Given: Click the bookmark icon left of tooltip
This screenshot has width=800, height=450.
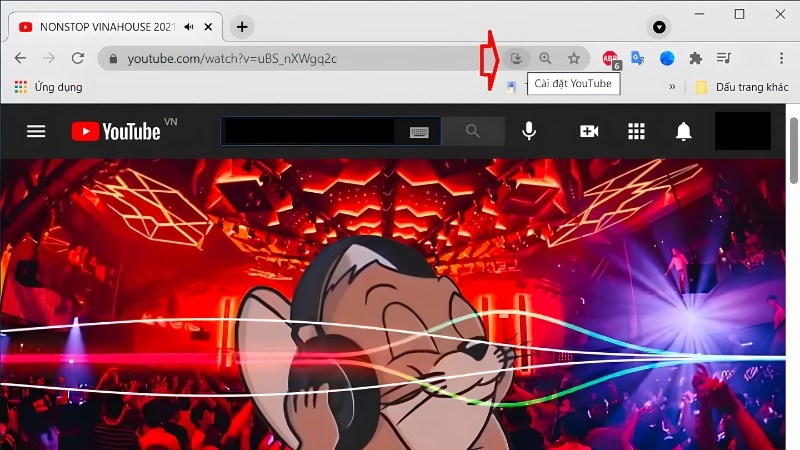Looking at the screenshot, I should pyautogui.click(x=511, y=87).
